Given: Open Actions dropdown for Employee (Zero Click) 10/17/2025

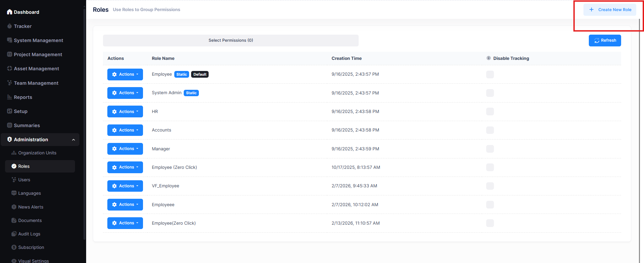Looking at the screenshot, I should (x=125, y=167).
